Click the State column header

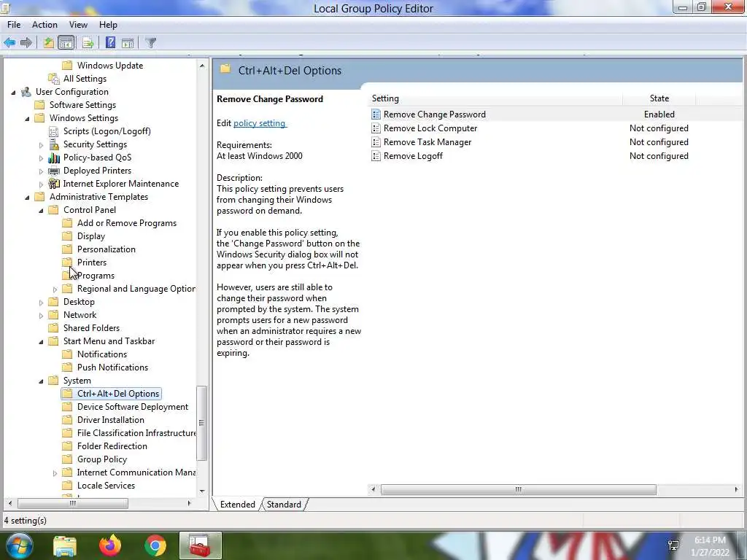[x=659, y=98]
